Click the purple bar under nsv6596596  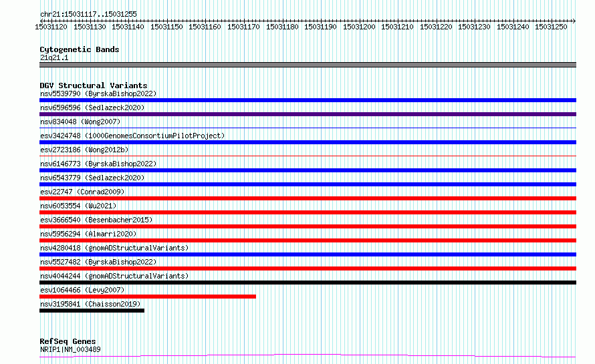pyautogui.click(x=308, y=114)
